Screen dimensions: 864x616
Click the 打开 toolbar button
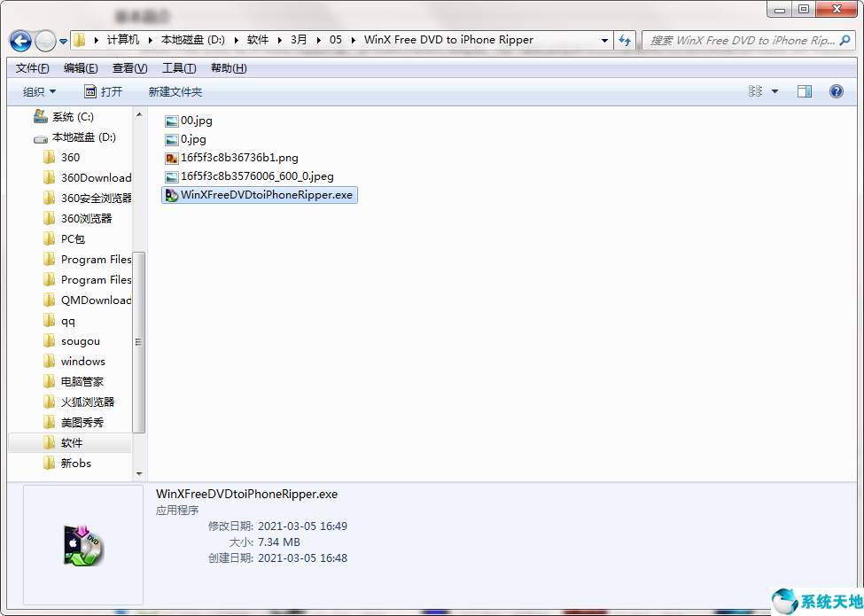(104, 91)
